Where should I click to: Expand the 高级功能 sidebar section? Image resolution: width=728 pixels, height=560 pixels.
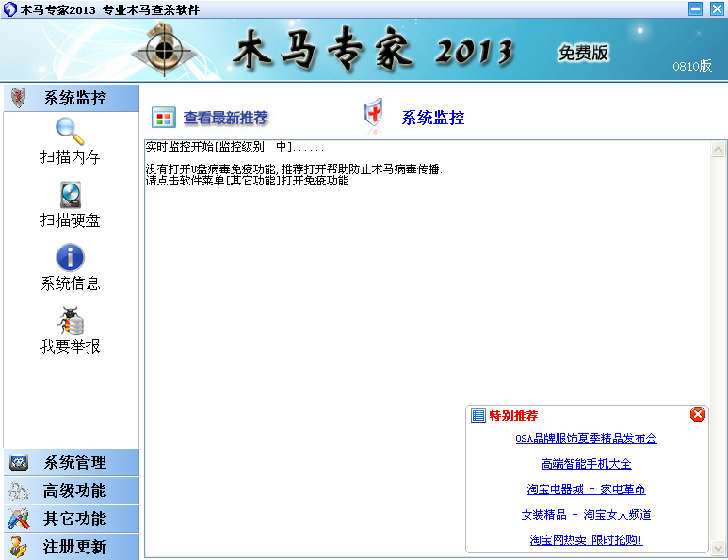click(72, 490)
